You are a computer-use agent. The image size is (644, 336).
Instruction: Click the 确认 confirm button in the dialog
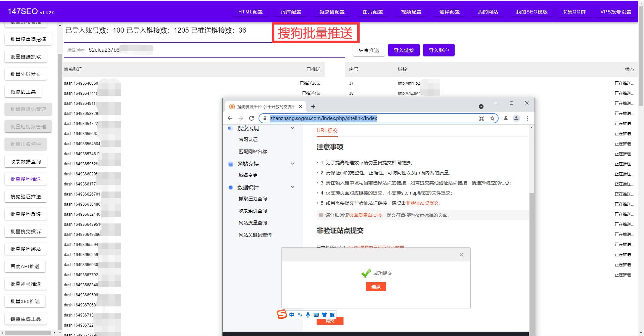pos(376,286)
